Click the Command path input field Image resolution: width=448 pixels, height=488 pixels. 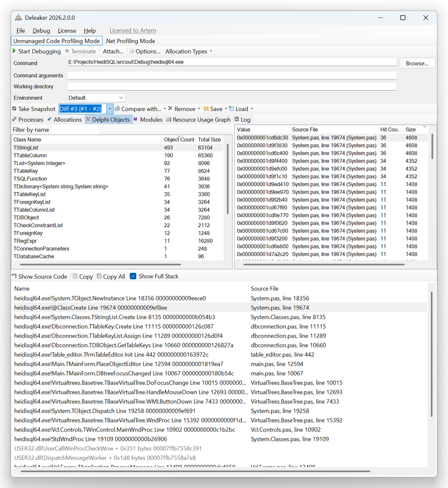point(232,62)
